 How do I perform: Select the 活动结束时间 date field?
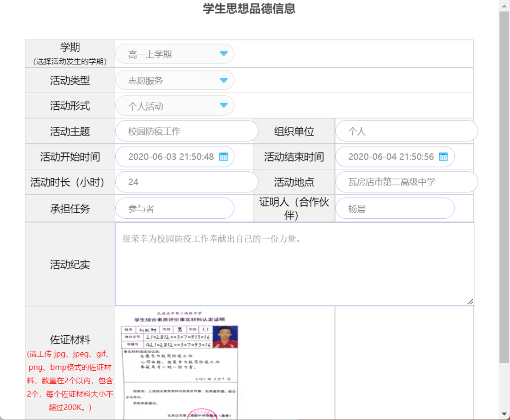[x=390, y=156]
